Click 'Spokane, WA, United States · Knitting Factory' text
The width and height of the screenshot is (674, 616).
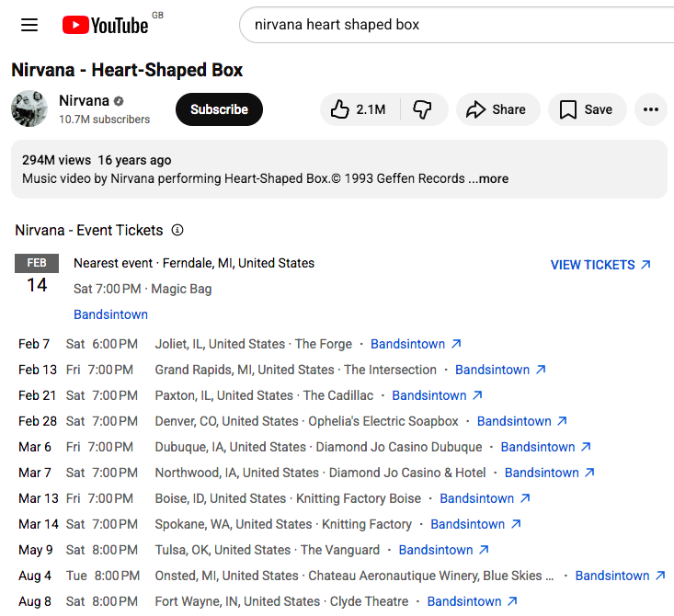[283, 524]
